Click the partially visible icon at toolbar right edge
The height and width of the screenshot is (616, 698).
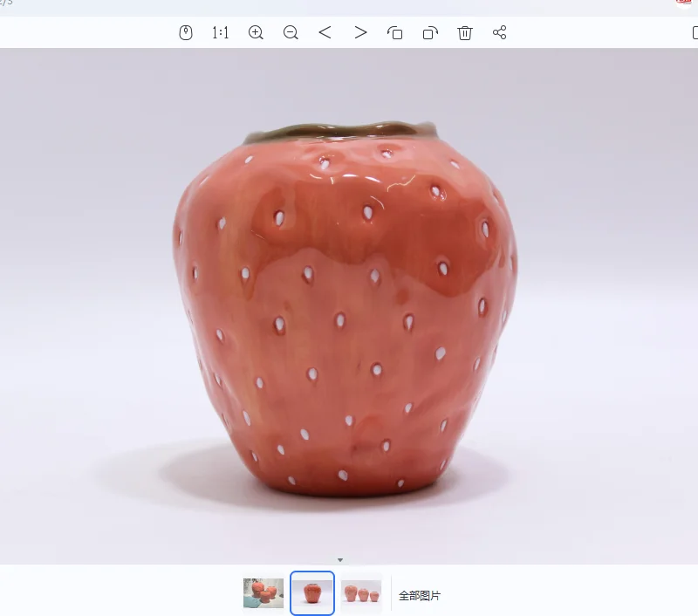695,33
